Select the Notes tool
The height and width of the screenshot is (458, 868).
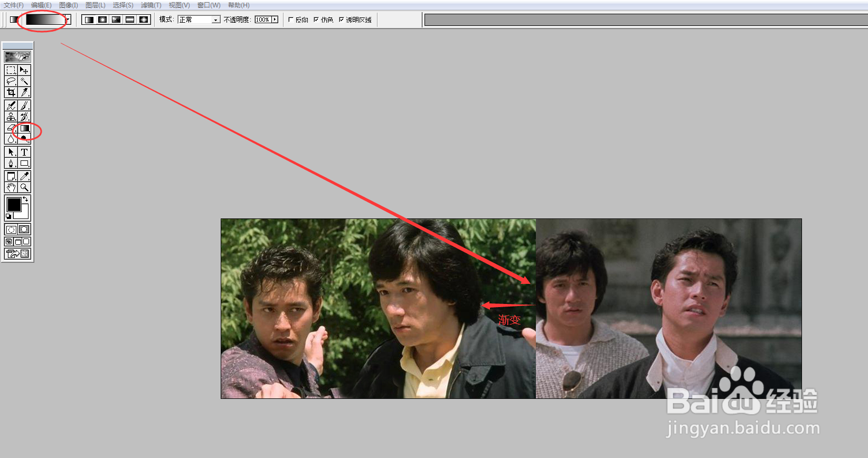(x=11, y=176)
